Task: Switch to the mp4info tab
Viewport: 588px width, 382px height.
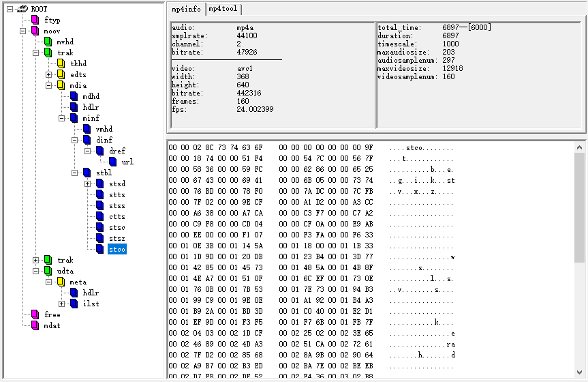Action: coord(187,9)
